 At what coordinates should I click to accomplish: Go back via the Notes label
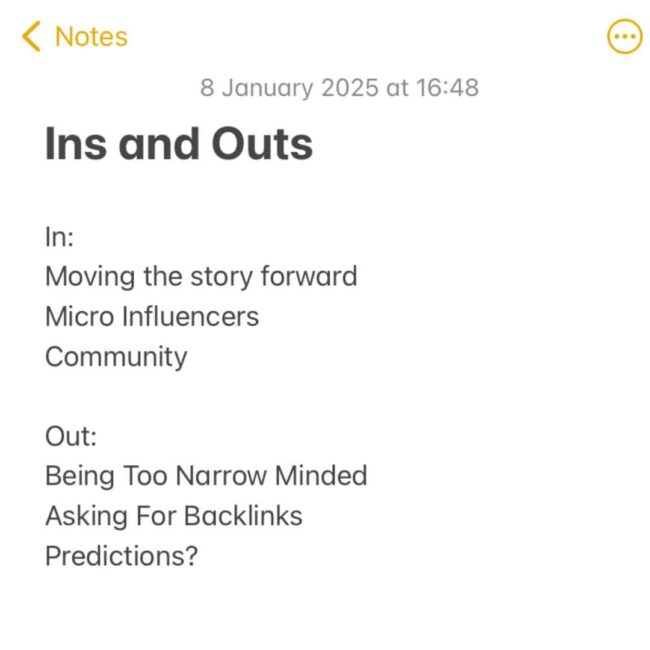click(x=91, y=37)
